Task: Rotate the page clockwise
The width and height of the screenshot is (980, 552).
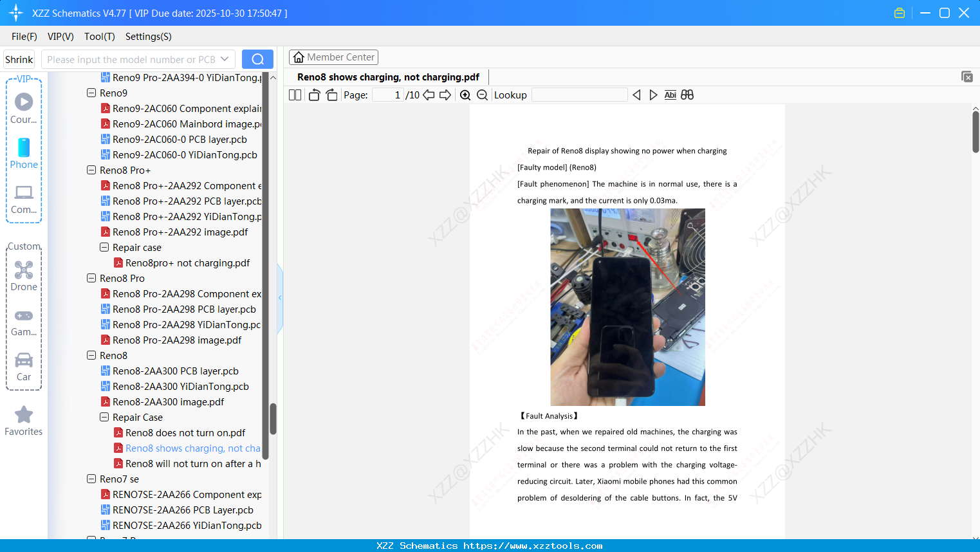Action: coord(332,95)
